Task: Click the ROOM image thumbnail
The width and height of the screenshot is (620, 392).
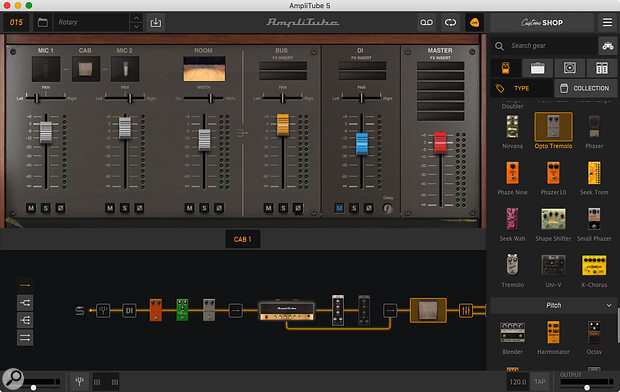Action: [204, 69]
